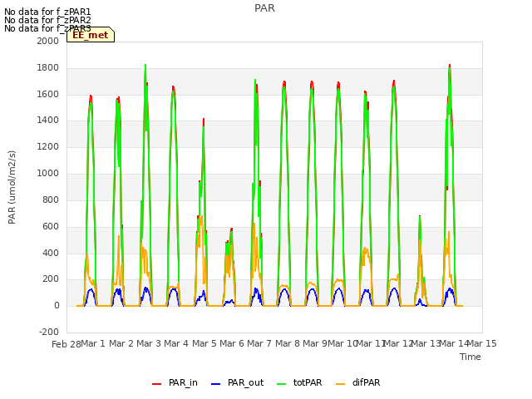
Task: Click the Mar 1 x-axis tick label
Action: [93, 343]
